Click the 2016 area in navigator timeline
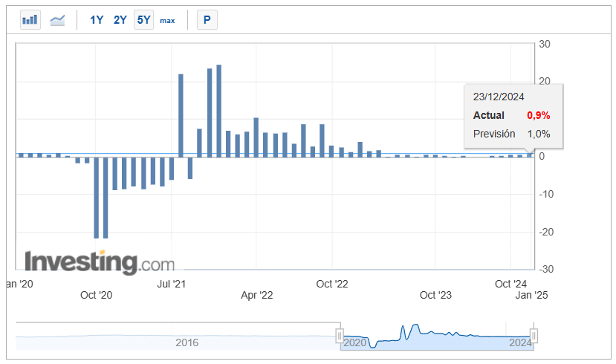 [x=187, y=342]
